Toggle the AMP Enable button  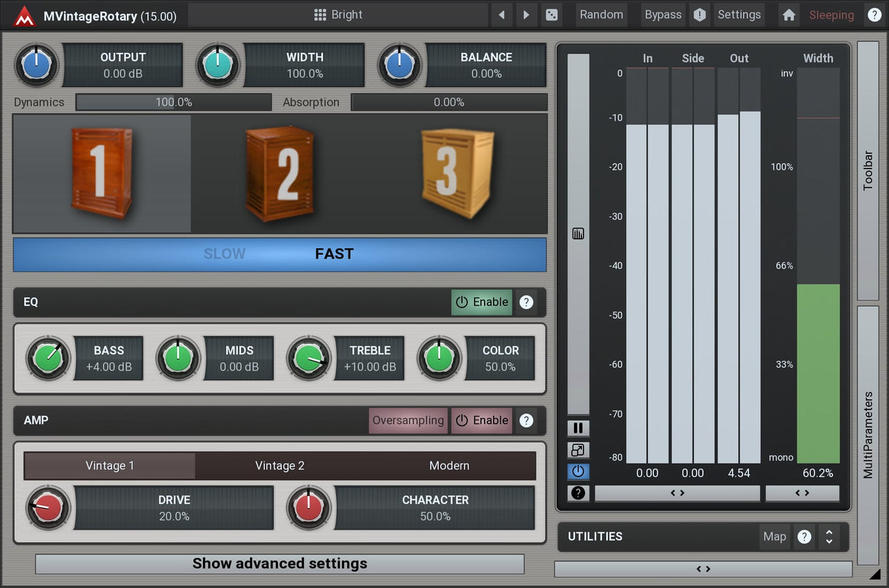tap(482, 420)
